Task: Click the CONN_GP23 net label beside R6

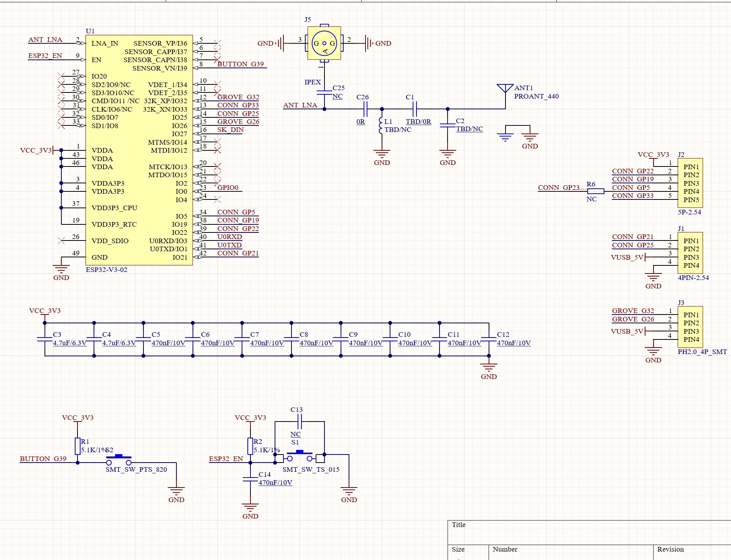Action: tap(559, 188)
